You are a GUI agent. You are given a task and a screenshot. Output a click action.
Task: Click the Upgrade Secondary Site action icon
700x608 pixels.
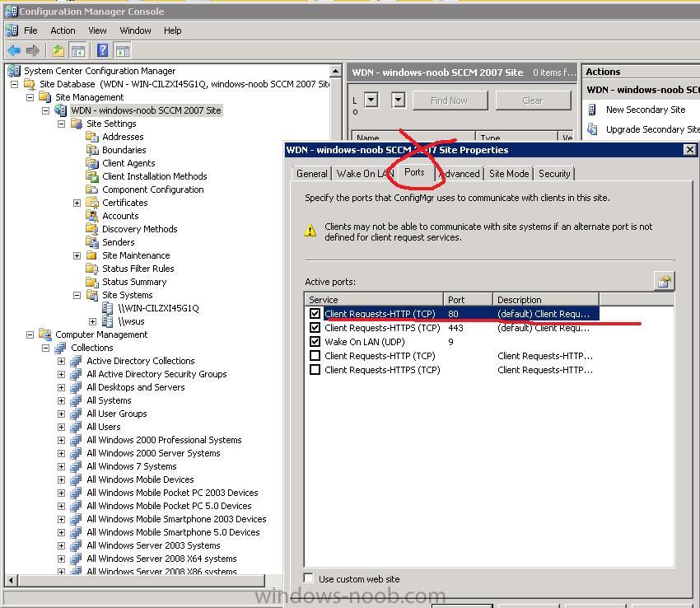point(592,129)
